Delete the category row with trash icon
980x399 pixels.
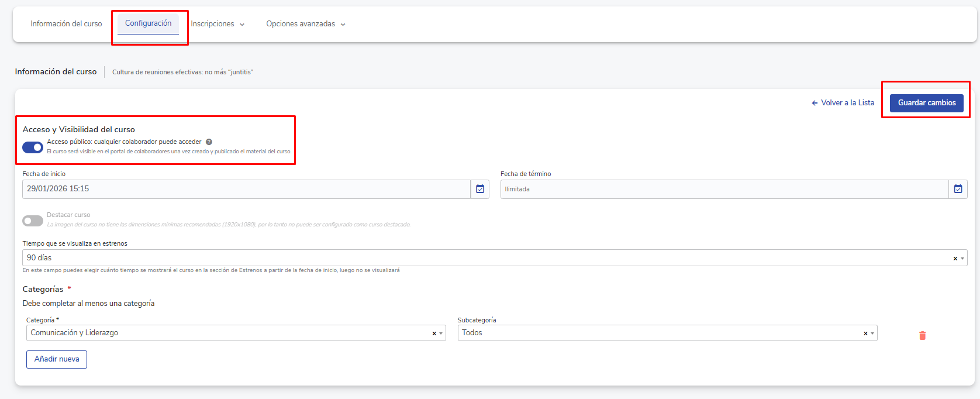[922, 335]
